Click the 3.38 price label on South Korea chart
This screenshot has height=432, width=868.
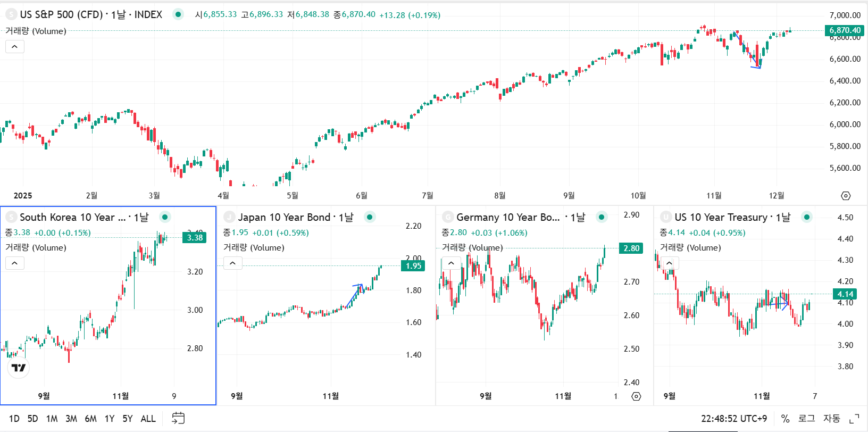(195, 238)
